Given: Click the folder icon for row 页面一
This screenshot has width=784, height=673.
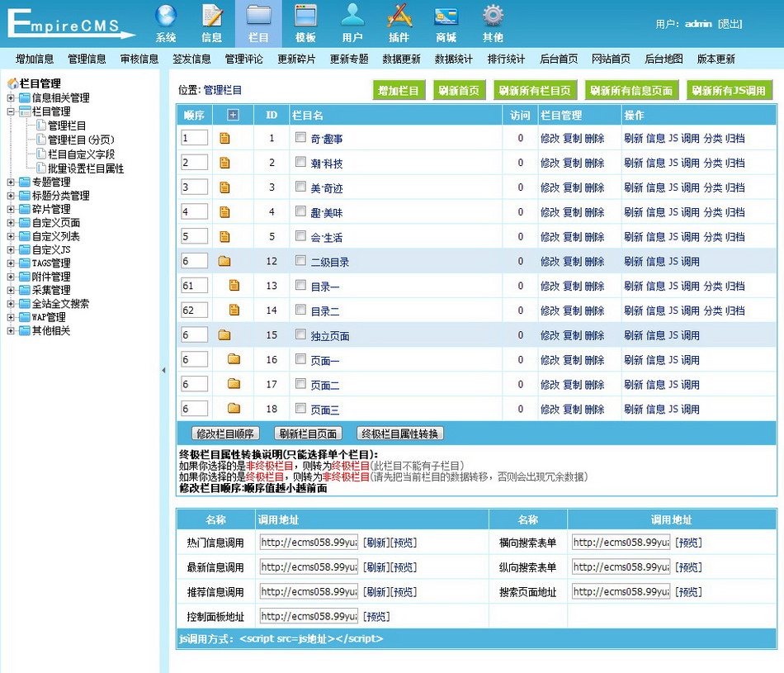Looking at the screenshot, I should point(234,358).
